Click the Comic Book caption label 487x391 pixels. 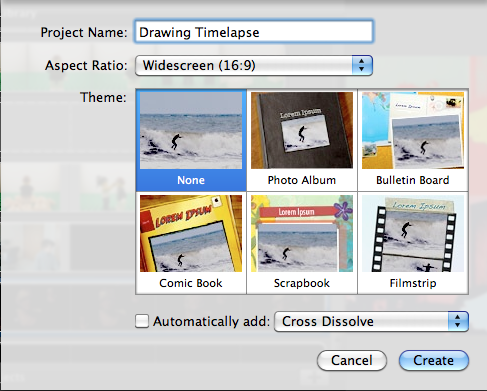coord(191,283)
